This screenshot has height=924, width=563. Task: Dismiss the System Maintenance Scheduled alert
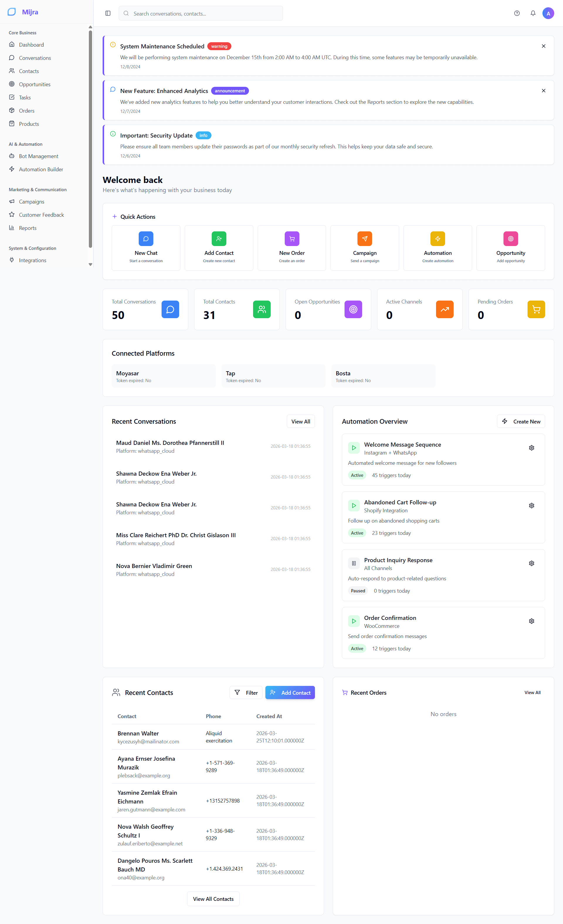pos(543,46)
